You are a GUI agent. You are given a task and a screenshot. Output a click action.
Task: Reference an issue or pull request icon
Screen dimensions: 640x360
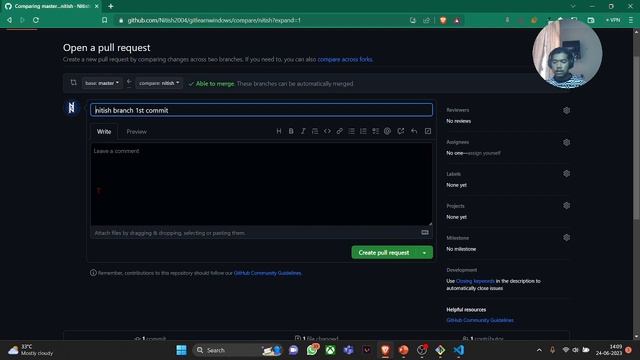(x=401, y=131)
